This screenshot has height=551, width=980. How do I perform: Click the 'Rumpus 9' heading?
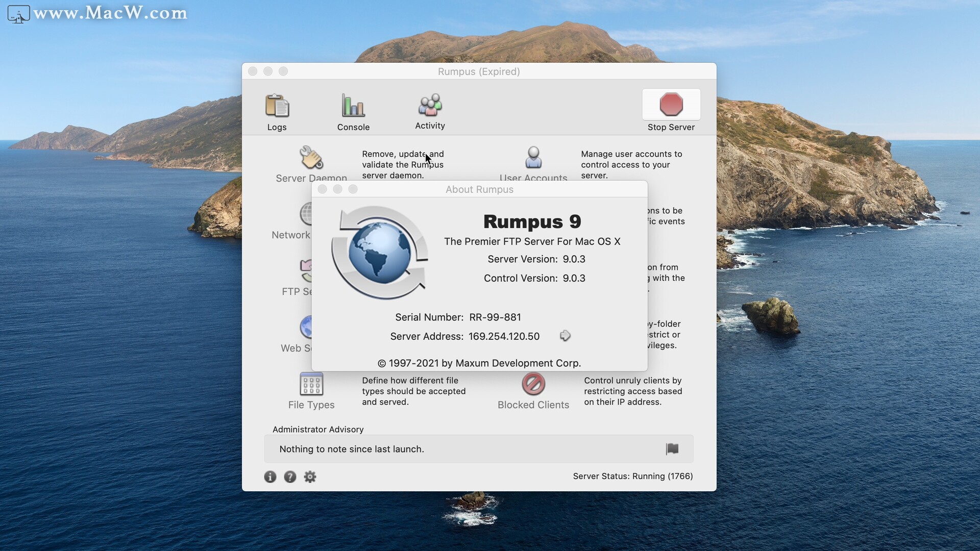pos(532,221)
